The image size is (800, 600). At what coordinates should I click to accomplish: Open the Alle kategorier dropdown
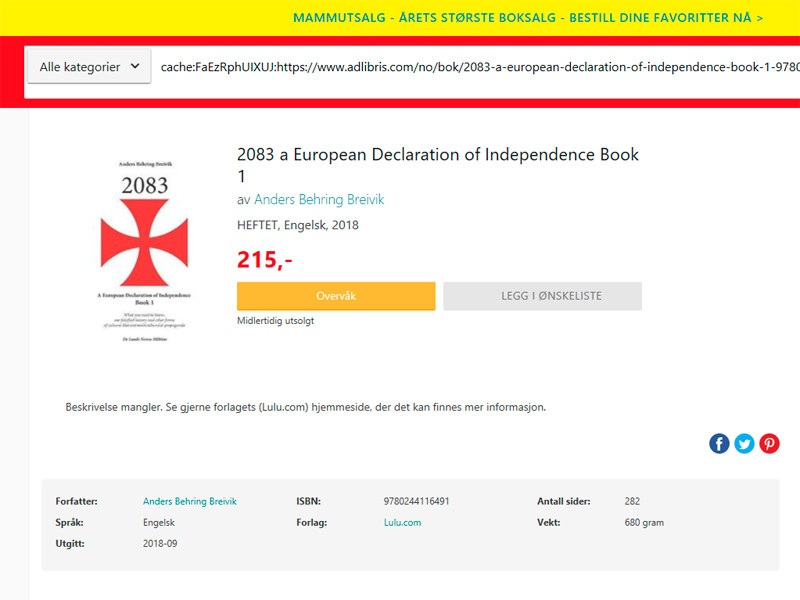click(89, 67)
